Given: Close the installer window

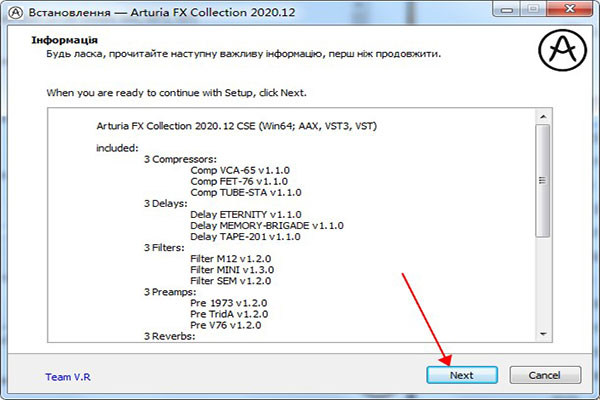Looking at the screenshot, I should click(570, 9).
